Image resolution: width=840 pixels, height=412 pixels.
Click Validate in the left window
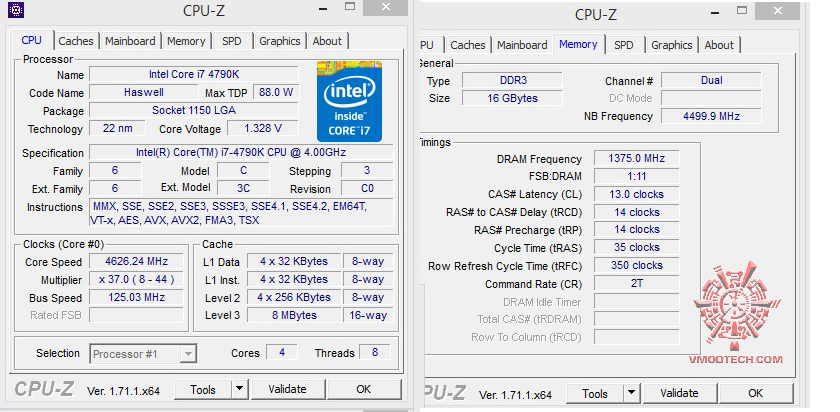tap(288, 389)
